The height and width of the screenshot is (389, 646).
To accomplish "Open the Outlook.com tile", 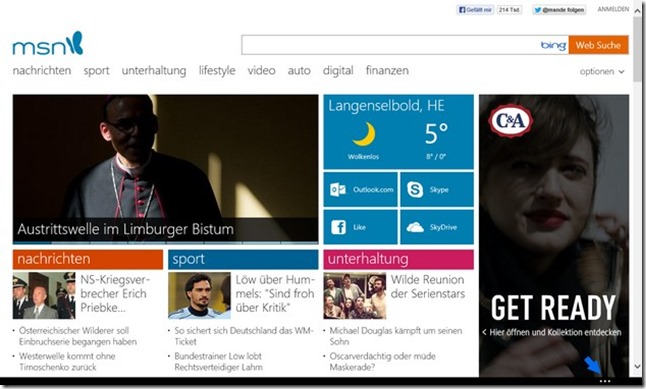I will pyautogui.click(x=360, y=190).
